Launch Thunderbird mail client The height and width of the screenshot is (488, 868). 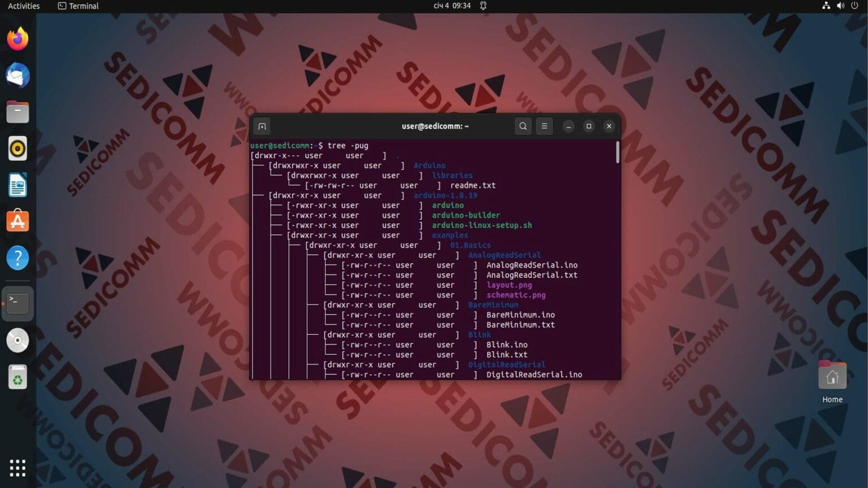pyautogui.click(x=18, y=76)
